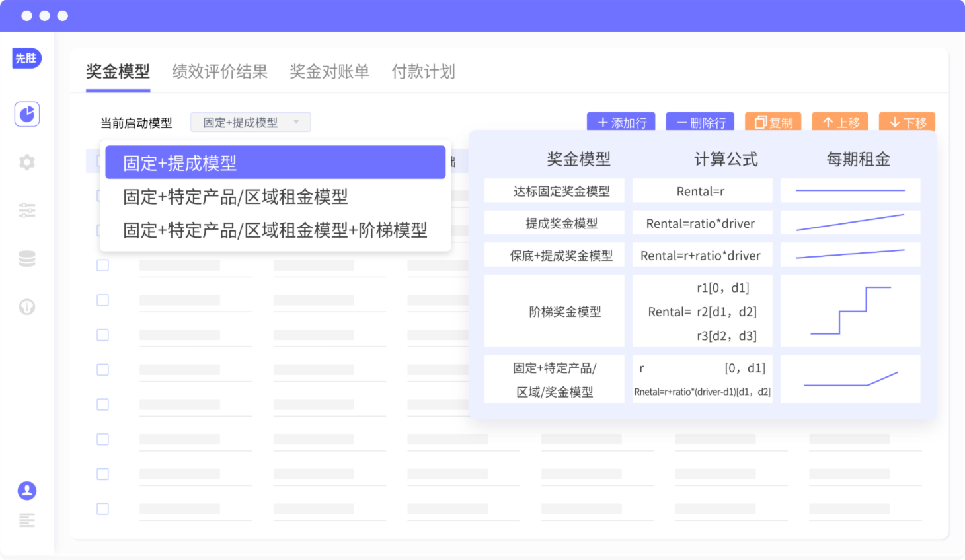Switch to the 绩效评价结果 tab
The width and height of the screenshot is (965, 560).
coord(219,72)
